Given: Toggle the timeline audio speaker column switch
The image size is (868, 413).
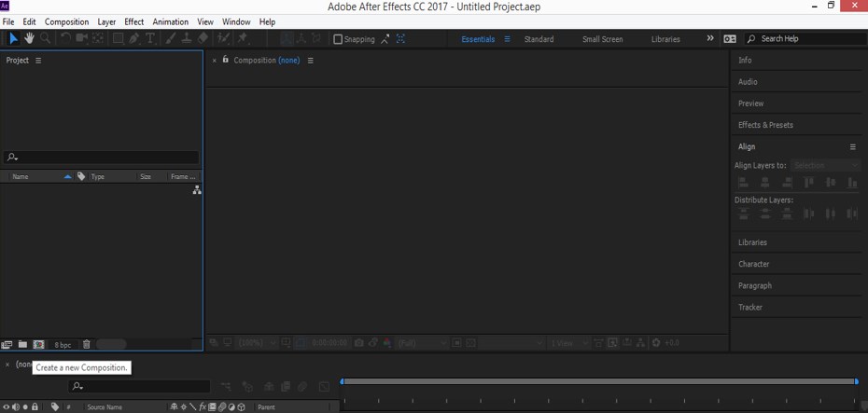Looking at the screenshot, I should 16,406.
